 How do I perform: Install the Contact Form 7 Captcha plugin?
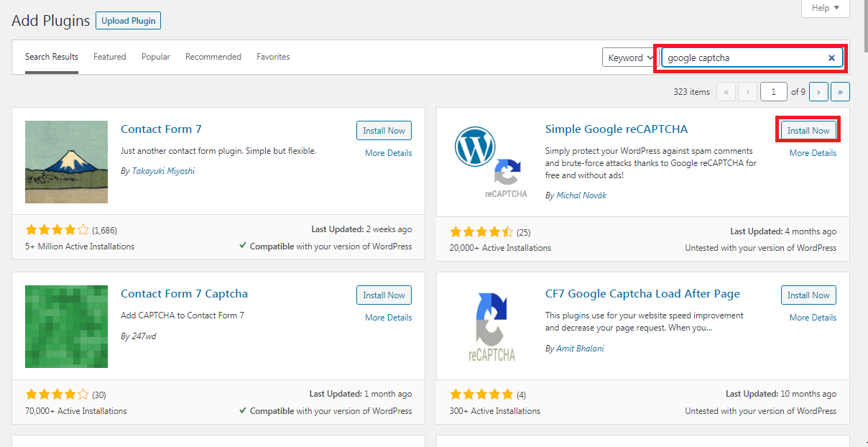[384, 295]
